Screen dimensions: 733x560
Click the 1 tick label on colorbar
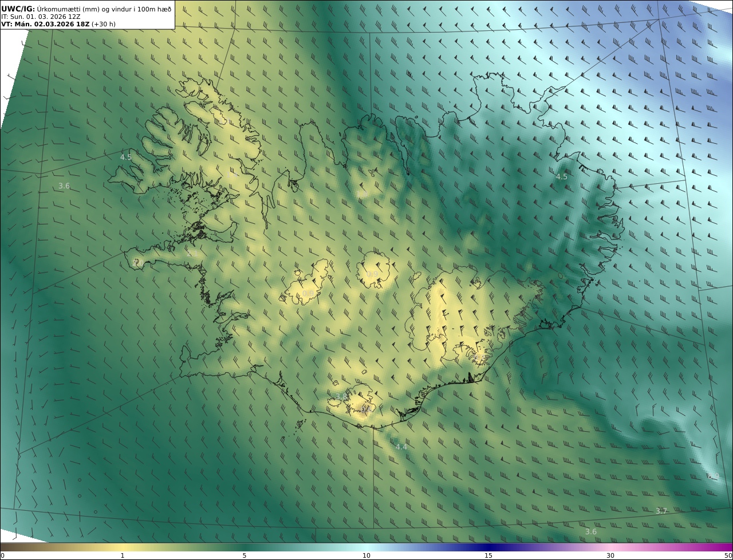tap(123, 555)
